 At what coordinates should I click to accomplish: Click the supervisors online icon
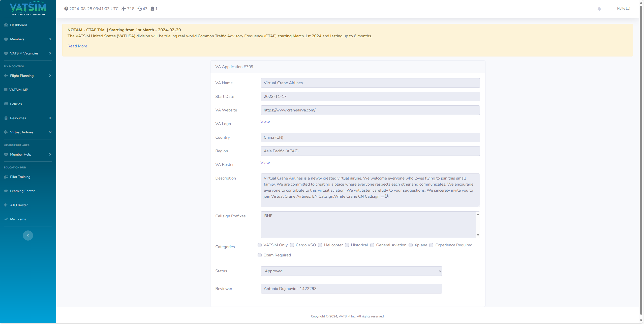pyautogui.click(x=152, y=9)
